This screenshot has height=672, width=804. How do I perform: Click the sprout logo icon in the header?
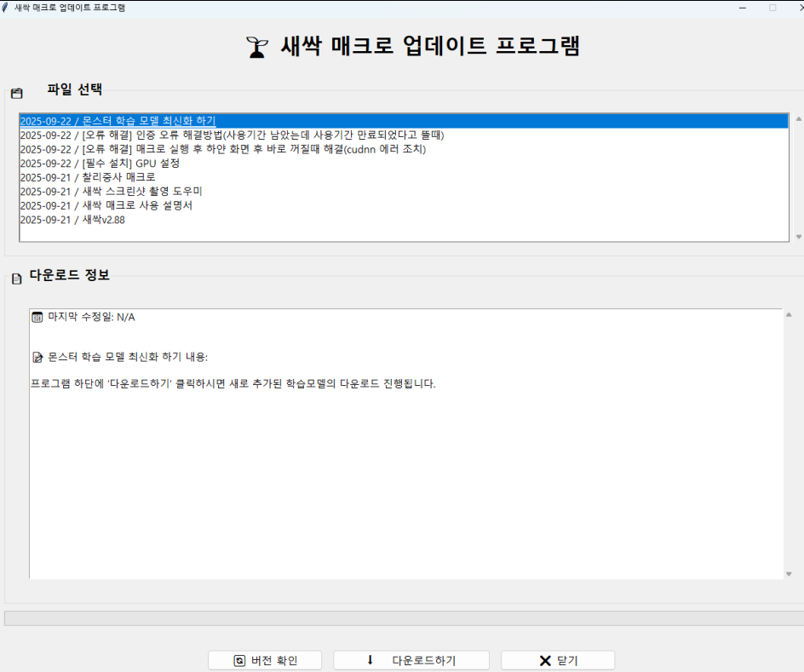256,47
